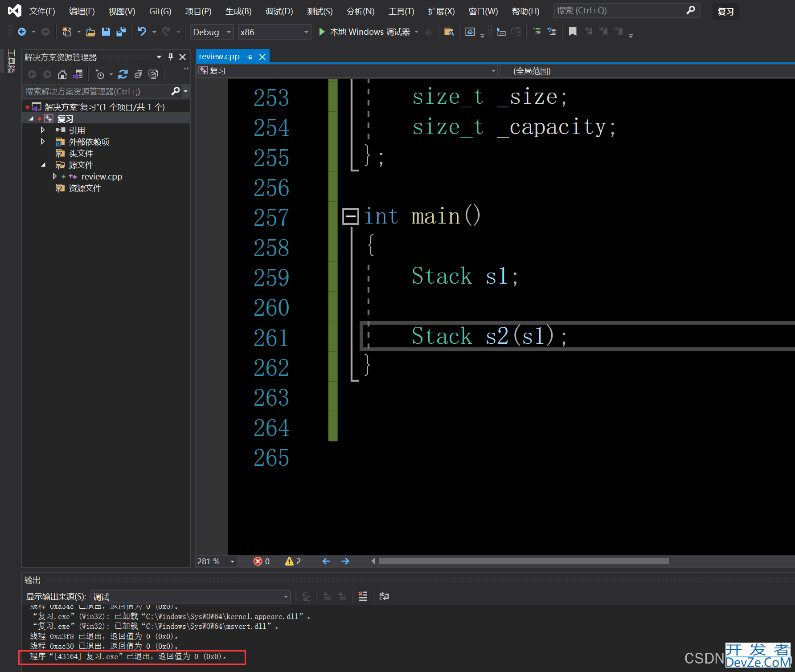The height and width of the screenshot is (672, 795).
Task: Click the horizontal scrollbar thumb of the code editor
Action: click(524, 561)
